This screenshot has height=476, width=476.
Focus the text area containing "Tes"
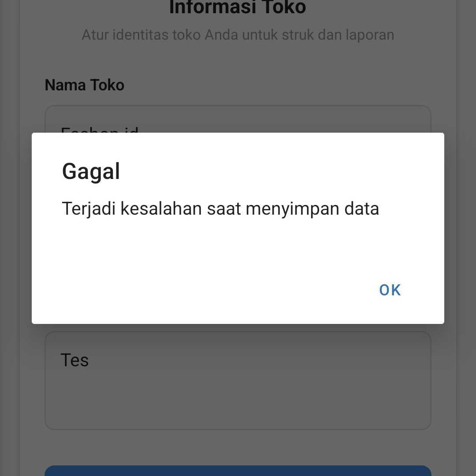(x=238, y=388)
